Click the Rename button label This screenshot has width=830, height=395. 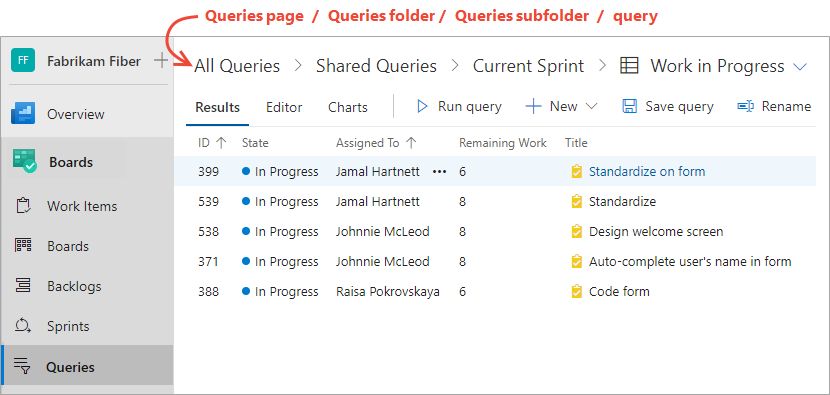tap(786, 106)
